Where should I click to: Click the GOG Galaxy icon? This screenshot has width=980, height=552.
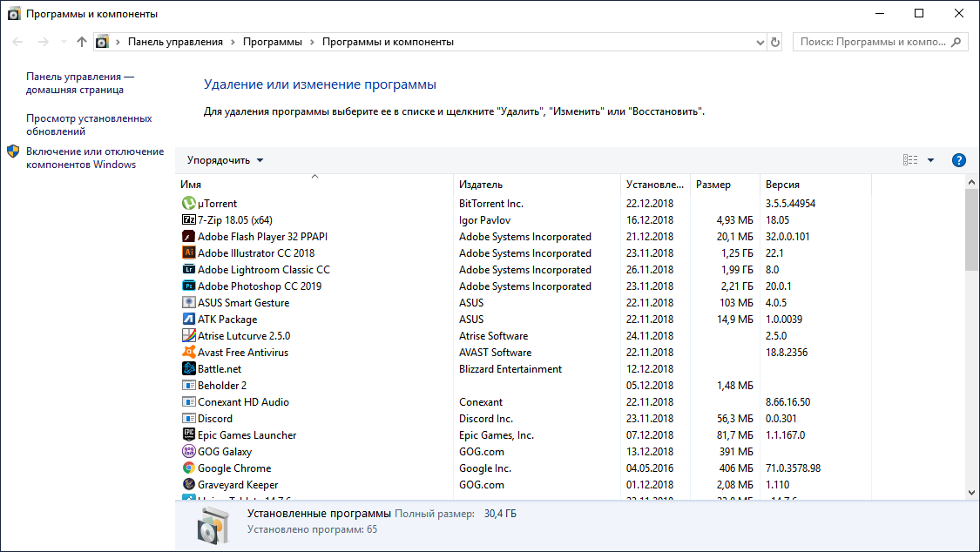(x=188, y=452)
